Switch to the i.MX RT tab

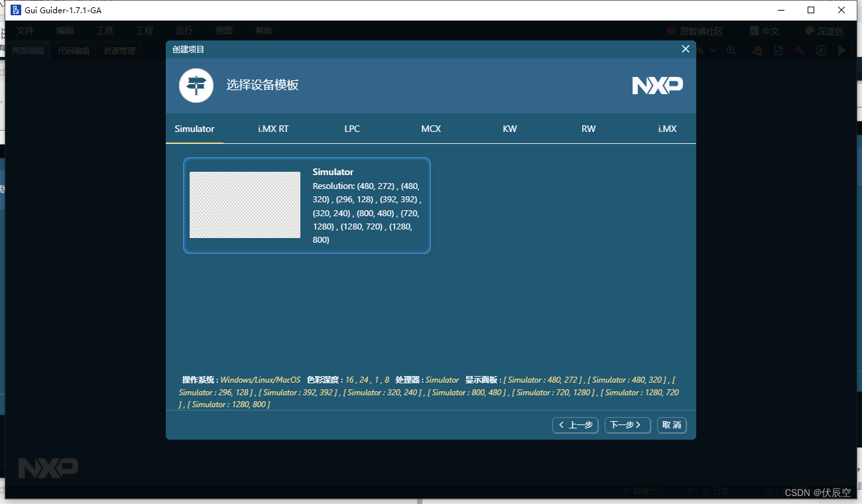pyautogui.click(x=273, y=129)
